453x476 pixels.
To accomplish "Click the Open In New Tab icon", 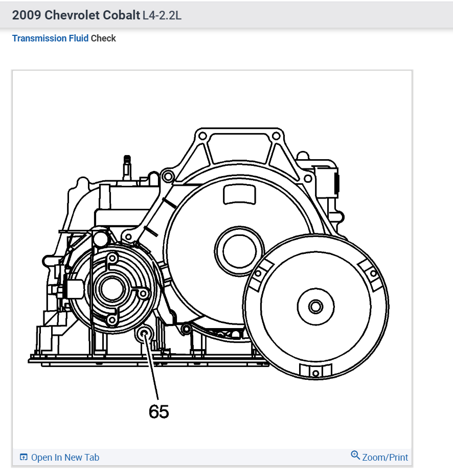I will [x=22, y=457].
